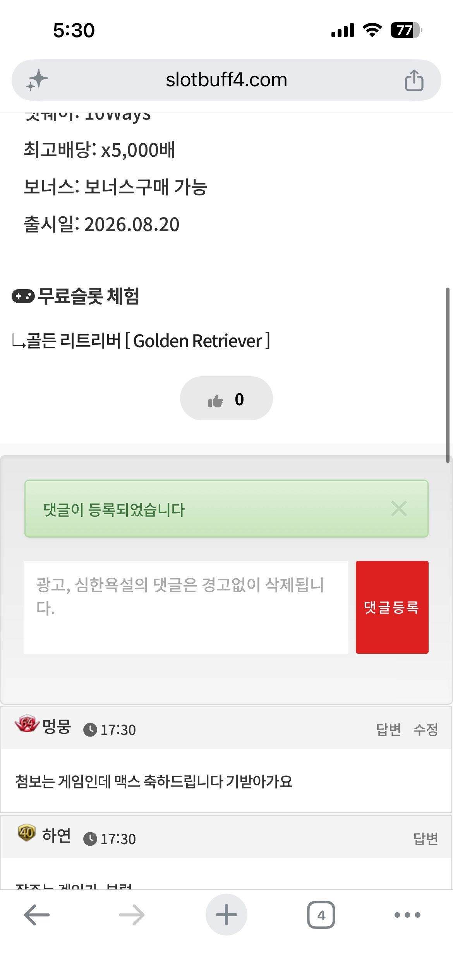Dismiss the 댓글이 등록되었습니다 notification
This screenshot has width=453, height=980.
pyautogui.click(x=399, y=509)
